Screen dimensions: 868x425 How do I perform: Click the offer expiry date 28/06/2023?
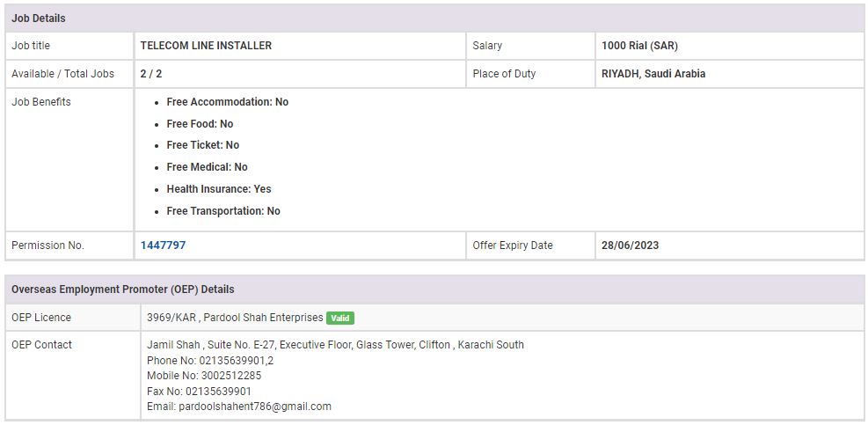tap(630, 245)
